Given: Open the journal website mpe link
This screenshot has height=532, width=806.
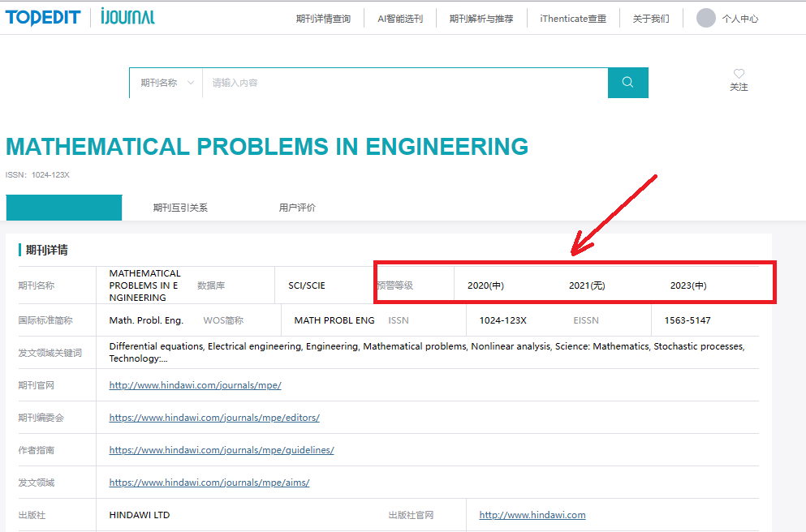Looking at the screenshot, I should [196, 385].
